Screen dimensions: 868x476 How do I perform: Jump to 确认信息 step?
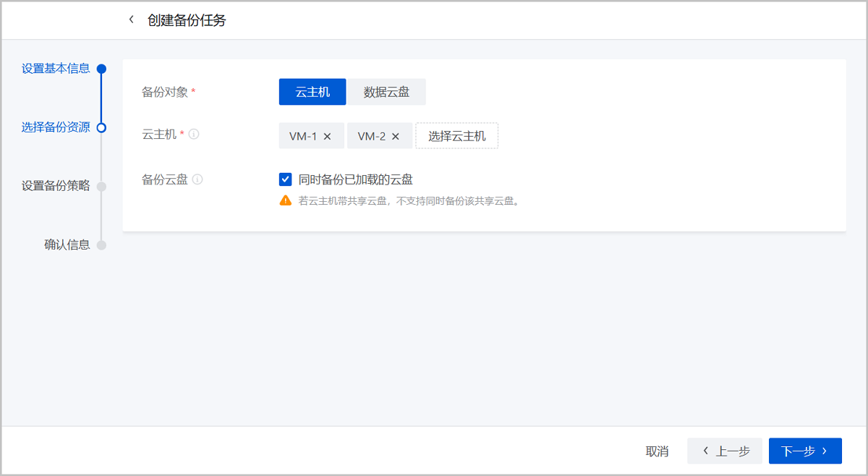coord(67,245)
